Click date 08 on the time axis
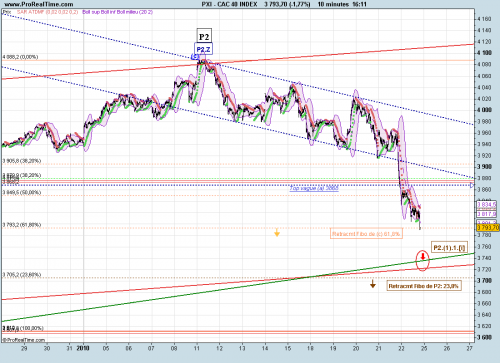The width and height of the screenshot is (500, 363). 174,348
